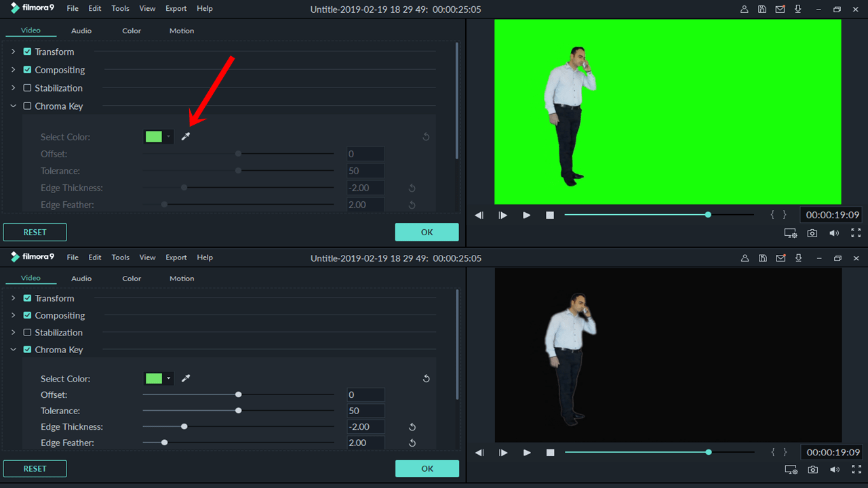Open display settings under the green-screen preview

pos(791,233)
